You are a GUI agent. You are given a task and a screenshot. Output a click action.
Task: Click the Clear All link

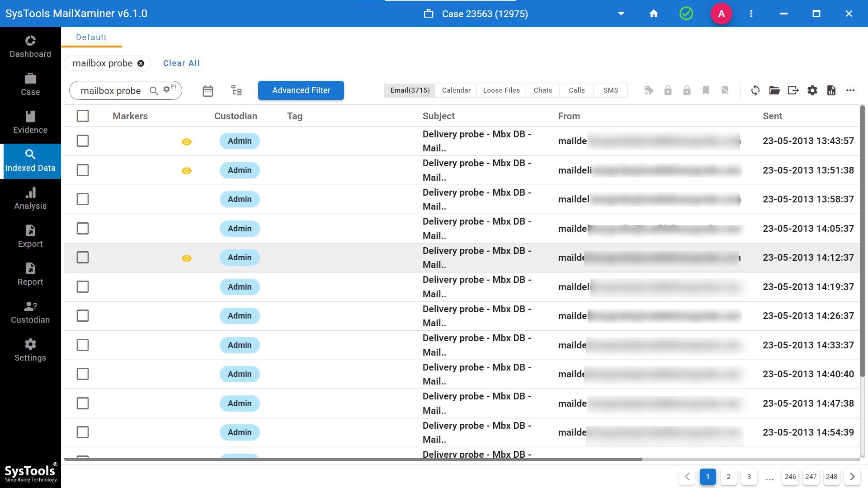(181, 63)
